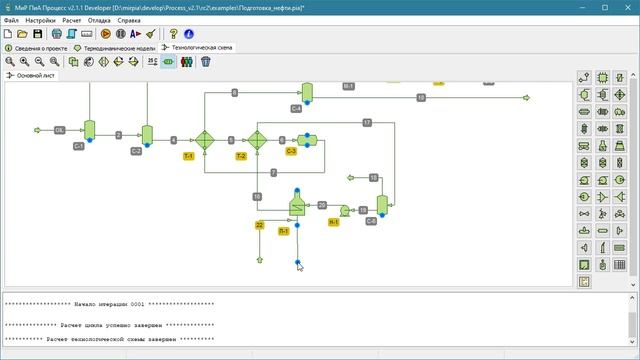This screenshot has height=360, width=640.
Task: Select the valve (bow-tie) element in the palette
Action: click(x=584, y=213)
